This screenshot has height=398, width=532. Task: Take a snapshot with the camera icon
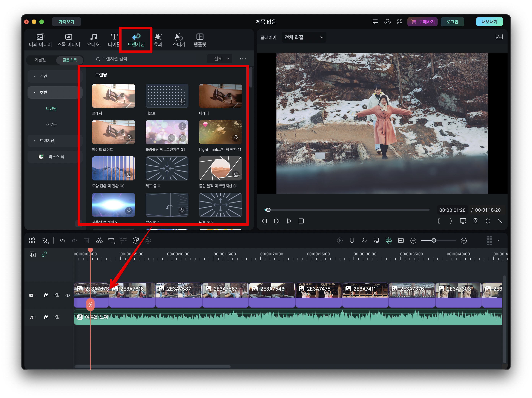click(x=475, y=221)
